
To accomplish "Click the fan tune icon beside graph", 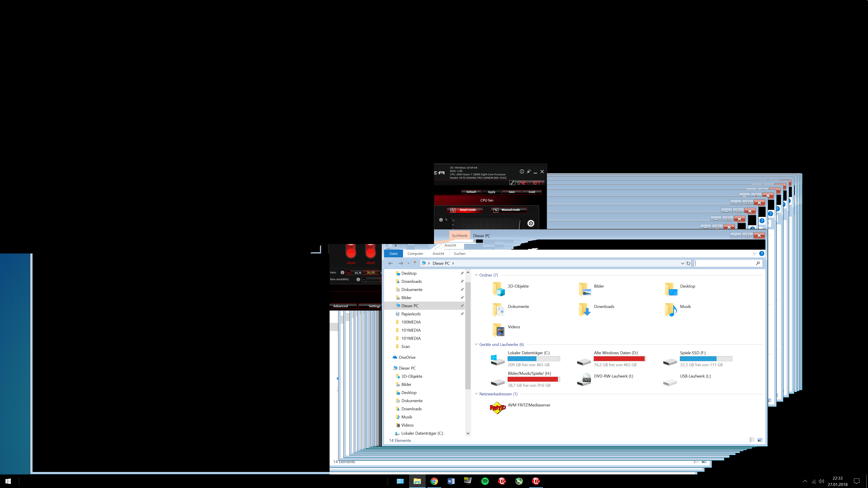I will point(531,223).
